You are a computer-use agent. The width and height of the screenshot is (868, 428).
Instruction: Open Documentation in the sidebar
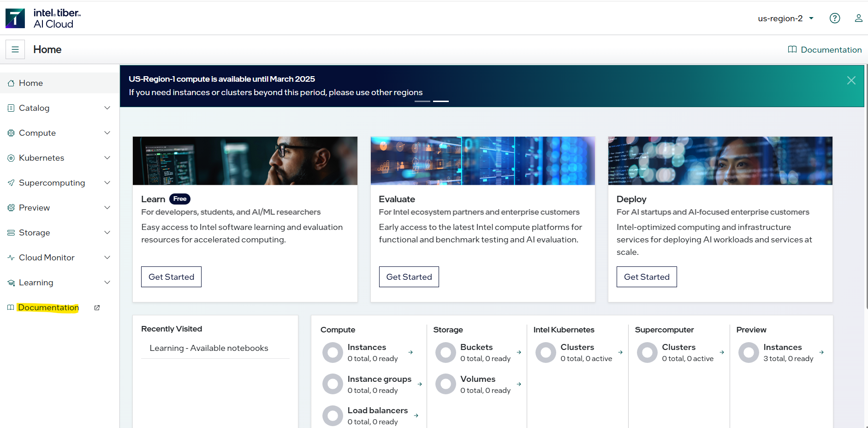click(48, 307)
